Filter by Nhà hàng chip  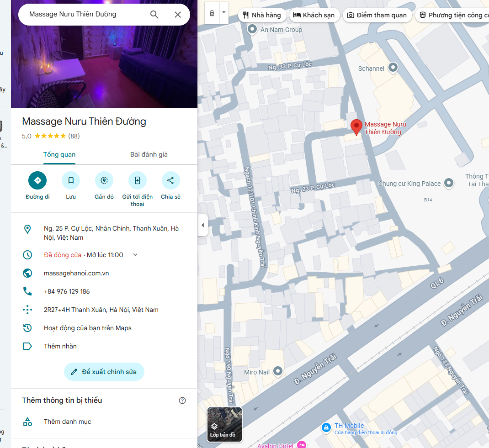pyautogui.click(x=262, y=15)
